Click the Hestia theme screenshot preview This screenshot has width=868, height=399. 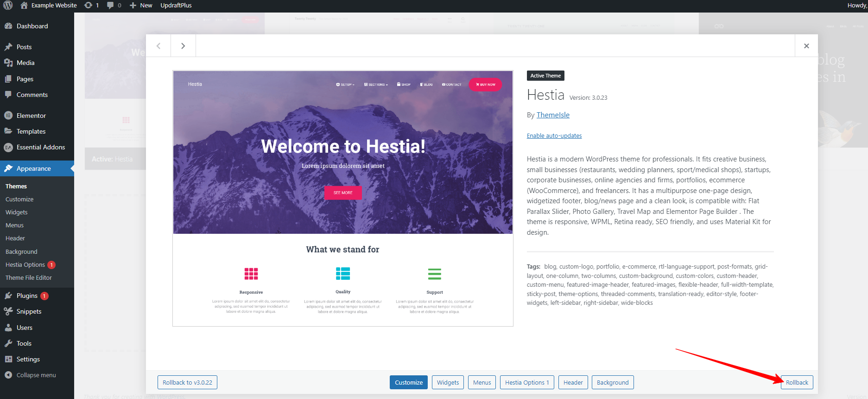(x=343, y=199)
